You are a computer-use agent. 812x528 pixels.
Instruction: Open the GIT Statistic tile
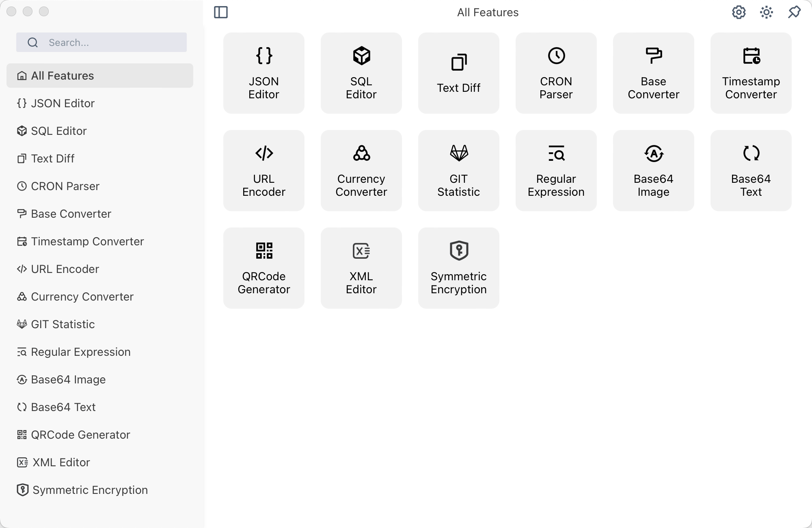pos(458,171)
